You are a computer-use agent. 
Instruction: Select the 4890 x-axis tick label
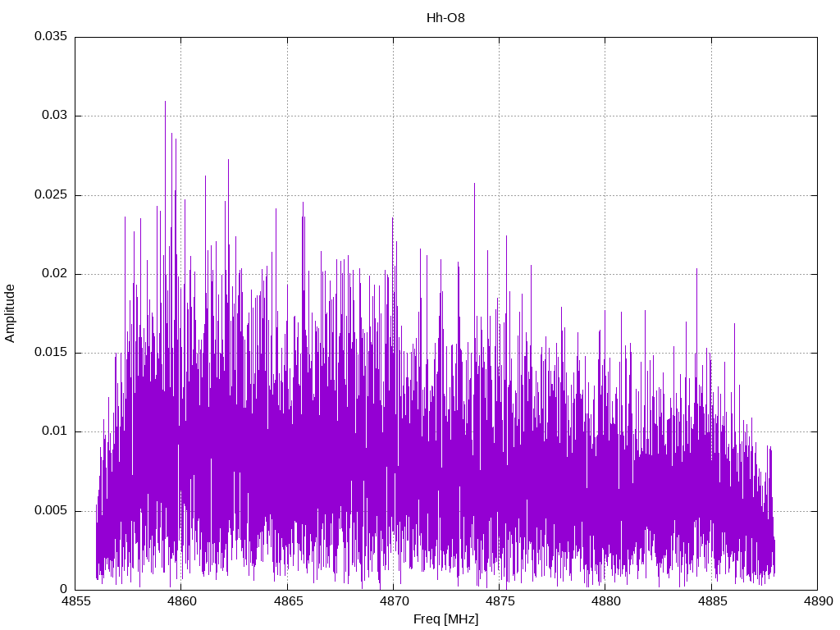[x=817, y=603]
